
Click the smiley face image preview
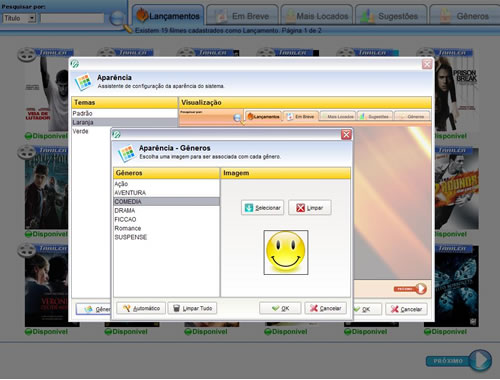click(x=286, y=252)
